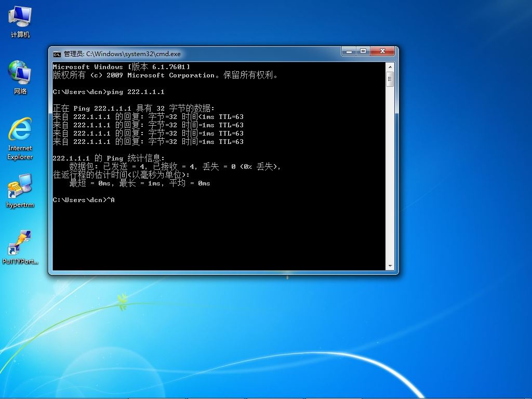Click the line '往返行程的估计时间(以毫秒为单位):'
532x399 pixels.
[x=121, y=175]
